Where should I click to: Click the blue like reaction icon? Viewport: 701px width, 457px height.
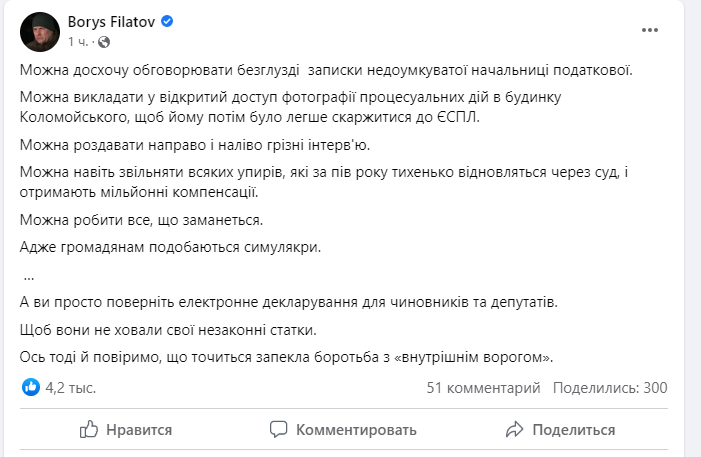pyautogui.click(x=31, y=388)
